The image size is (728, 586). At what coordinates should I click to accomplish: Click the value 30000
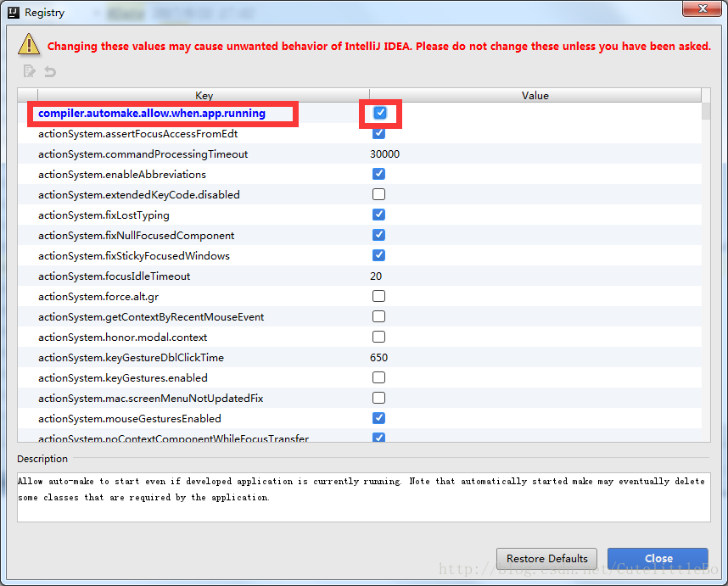385,154
